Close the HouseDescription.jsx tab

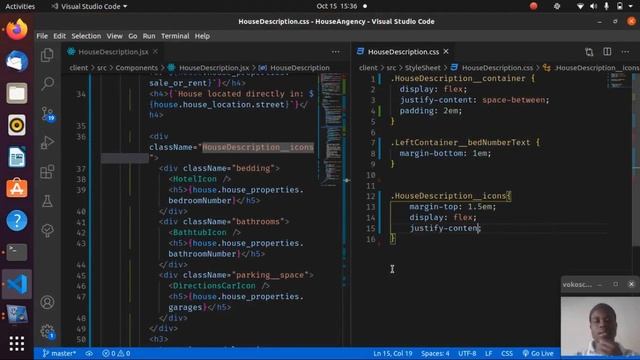click(x=156, y=51)
